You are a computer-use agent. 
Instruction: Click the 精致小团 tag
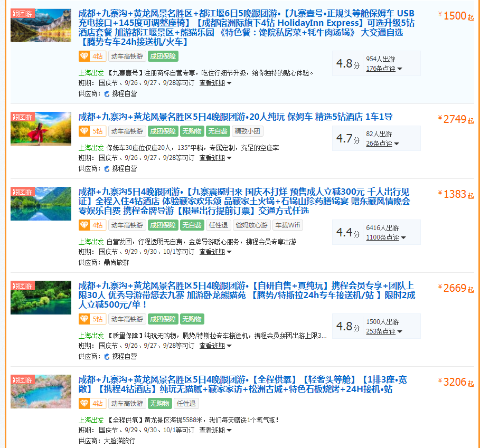tap(248, 131)
